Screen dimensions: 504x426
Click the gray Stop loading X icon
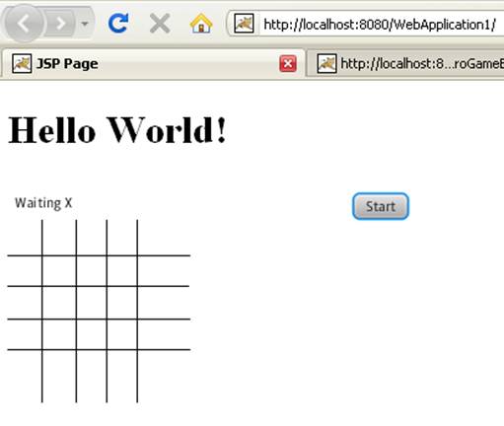point(160,24)
